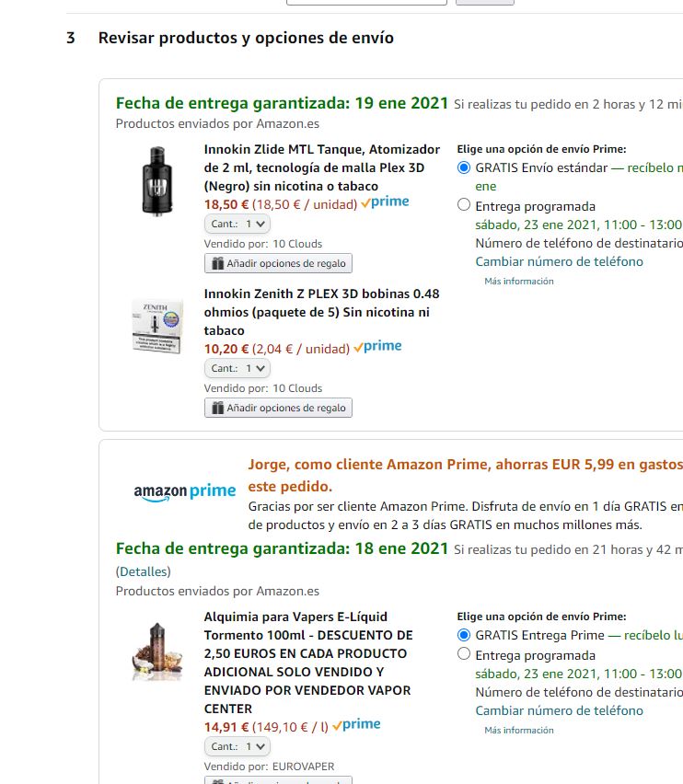This screenshot has height=784, width=683.
Task: Click Más información under first shipment options
Action: pos(519,281)
